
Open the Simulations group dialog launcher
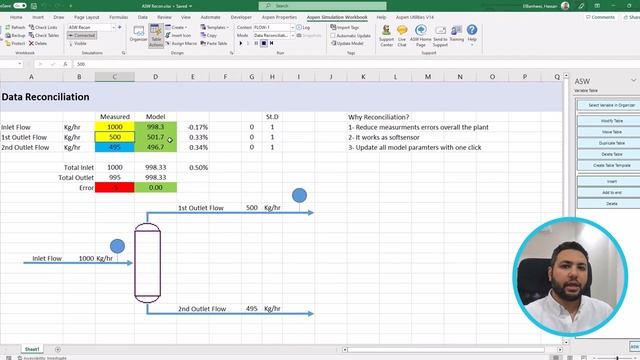pos(124,53)
